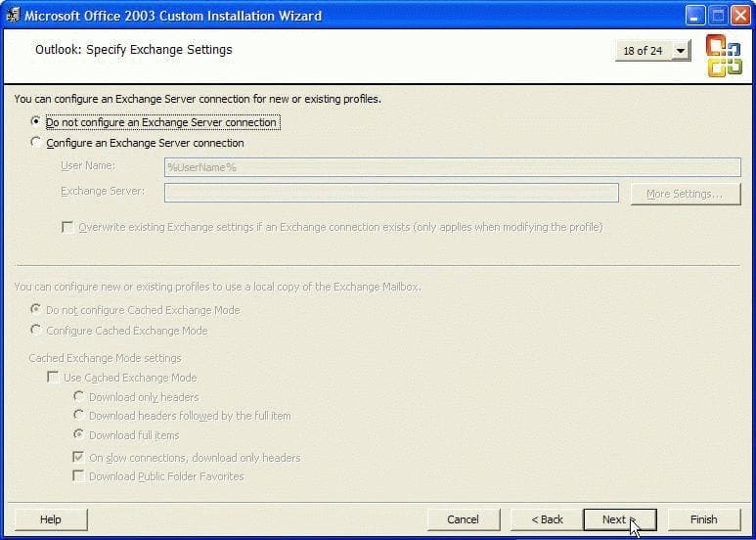
Task: Click "Outlook: Specify Exchange Settings" heading
Action: point(134,50)
